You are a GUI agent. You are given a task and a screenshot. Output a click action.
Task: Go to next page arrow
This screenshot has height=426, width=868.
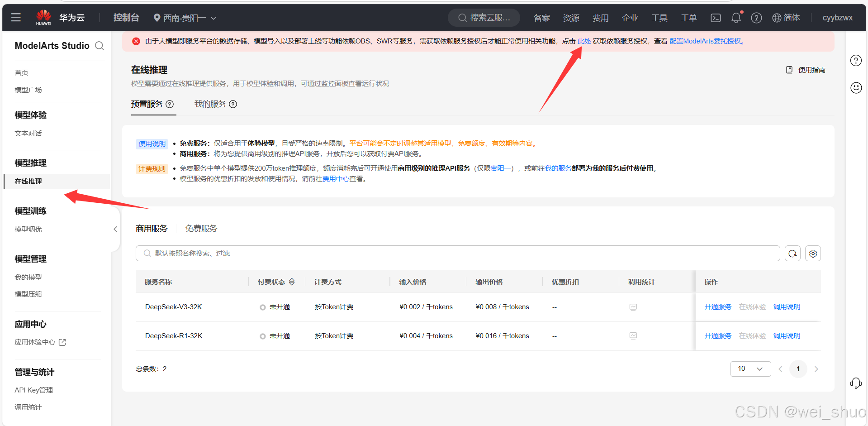click(x=816, y=369)
